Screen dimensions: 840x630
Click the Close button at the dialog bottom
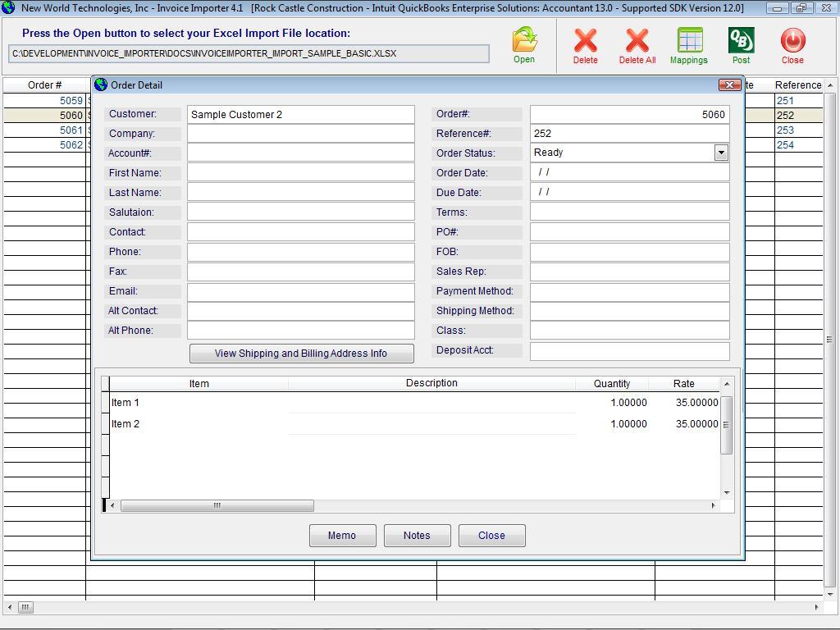point(492,535)
